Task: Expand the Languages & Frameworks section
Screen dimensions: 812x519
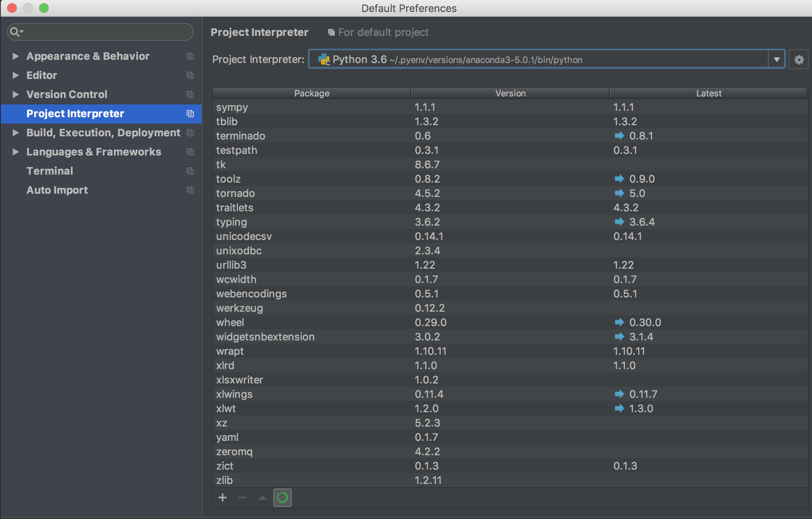Action: [16, 151]
